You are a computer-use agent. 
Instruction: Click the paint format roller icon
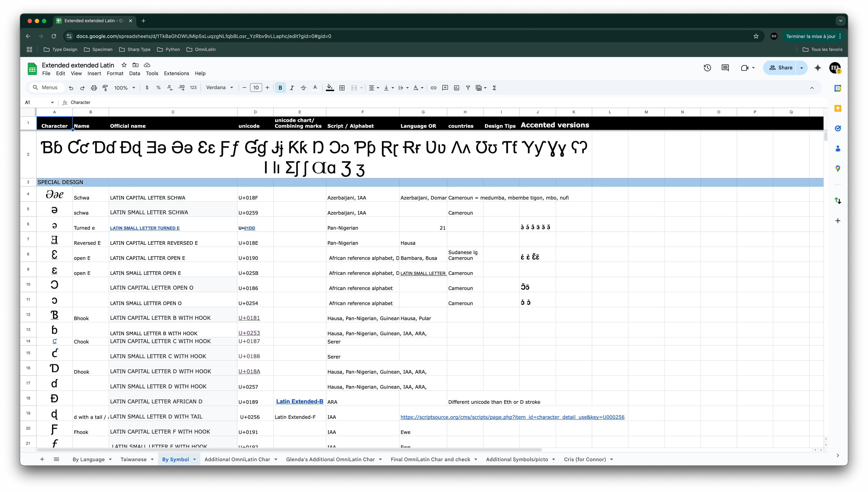coord(105,88)
